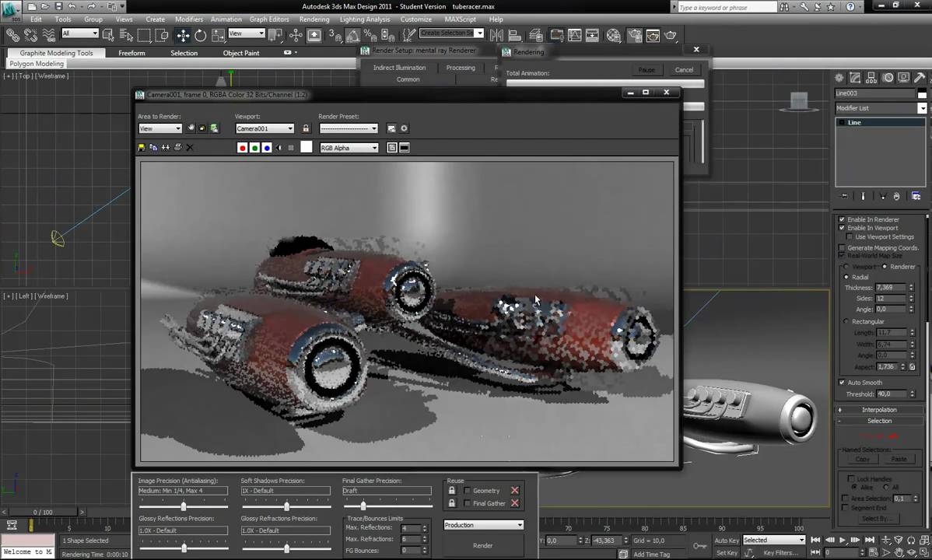
Task: Switch to the Freeform ribbon tab
Action: pyautogui.click(x=131, y=53)
